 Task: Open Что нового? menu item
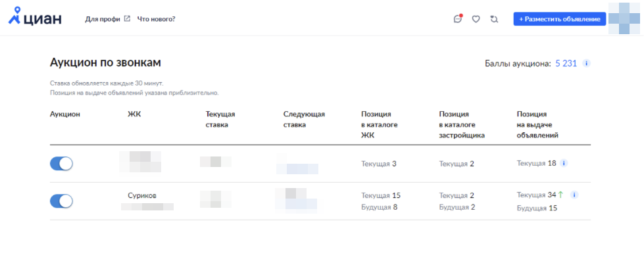point(156,19)
